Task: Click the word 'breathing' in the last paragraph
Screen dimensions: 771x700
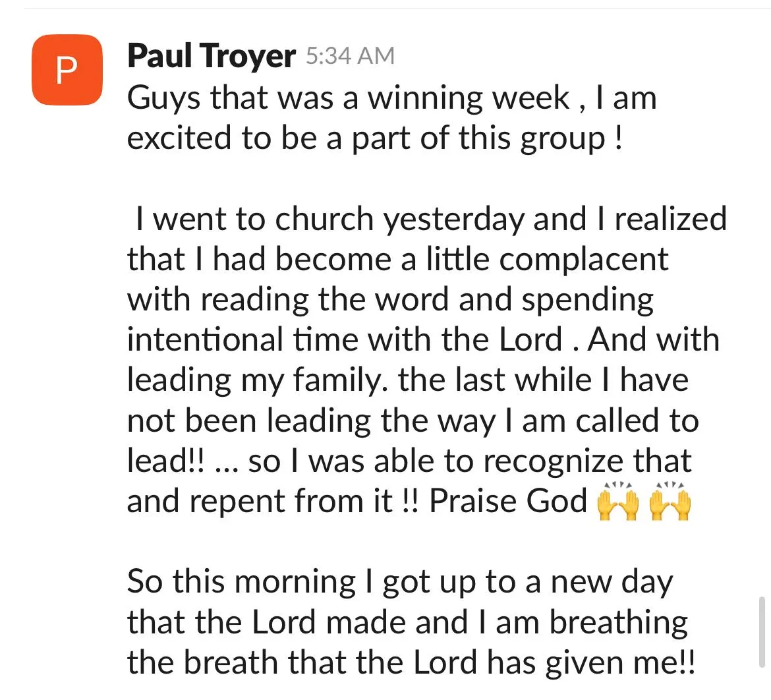Action: tap(619, 623)
